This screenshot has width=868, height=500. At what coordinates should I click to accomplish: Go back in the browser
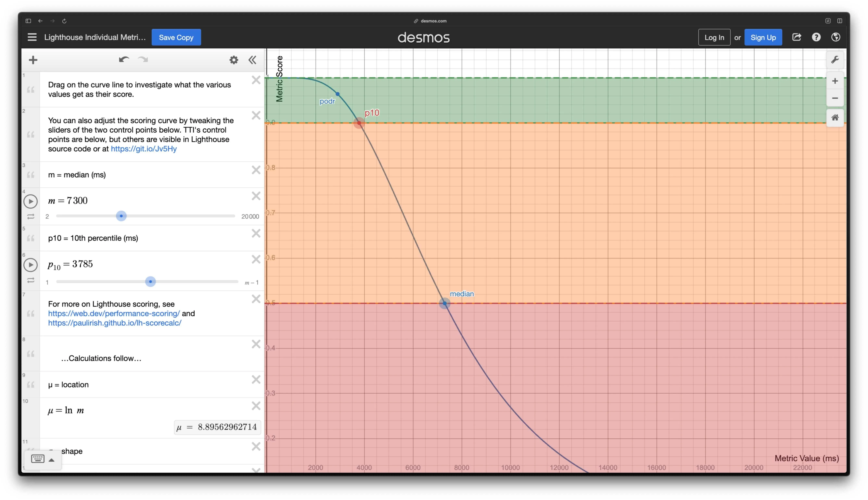tap(40, 21)
